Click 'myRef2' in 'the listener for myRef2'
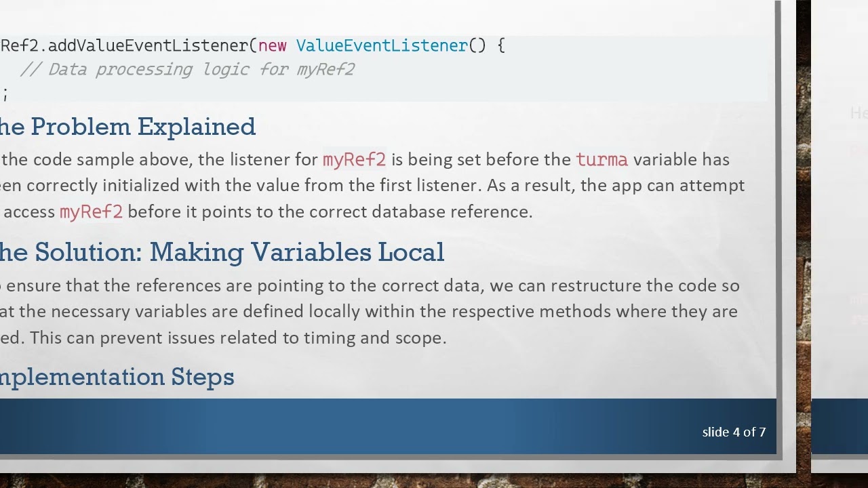 point(354,159)
